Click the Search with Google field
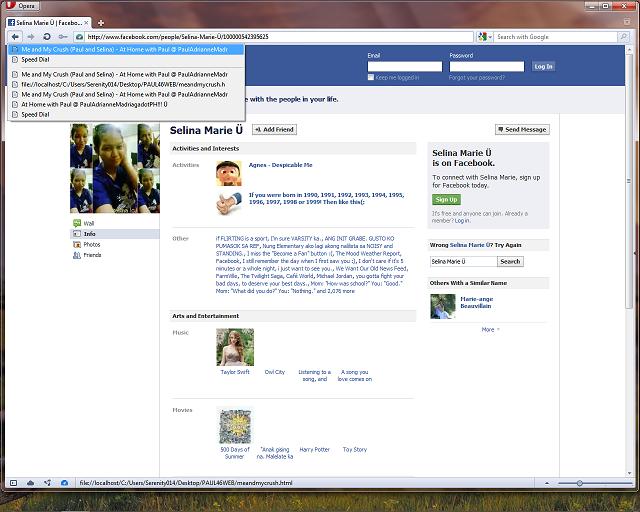Viewport: 640px width, 512px height. (x=556, y=37)
